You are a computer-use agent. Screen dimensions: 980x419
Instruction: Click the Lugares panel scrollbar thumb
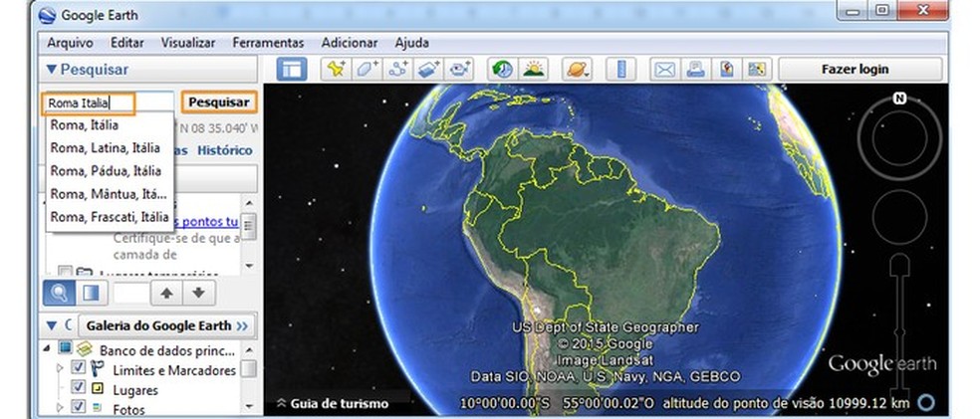click(248, 227)
